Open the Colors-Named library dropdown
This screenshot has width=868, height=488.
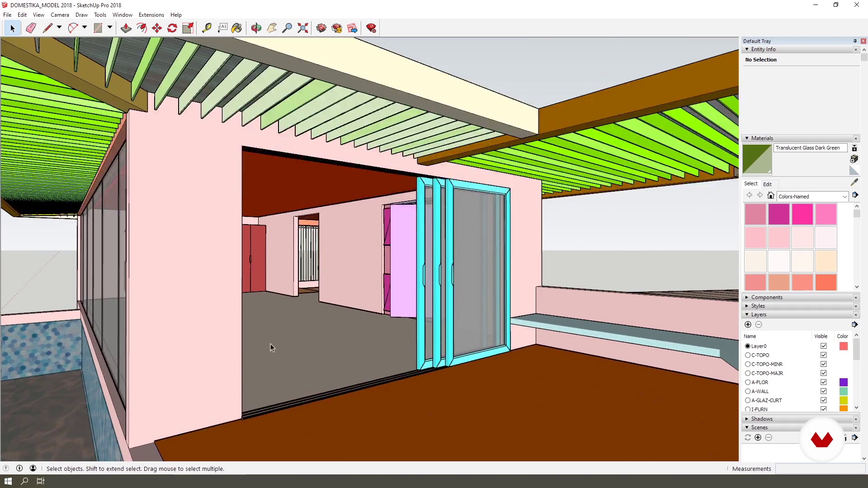coord(844,197)
